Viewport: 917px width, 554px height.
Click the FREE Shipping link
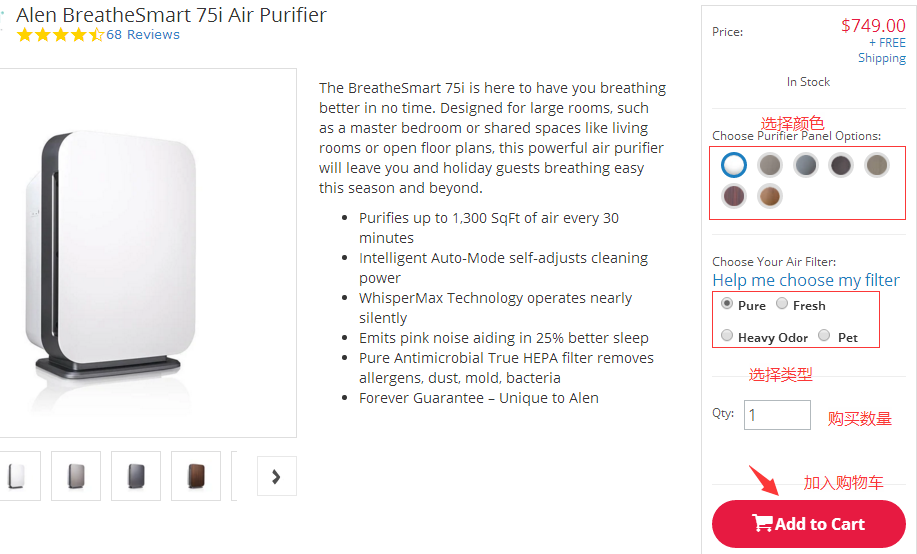coord(882,50)
